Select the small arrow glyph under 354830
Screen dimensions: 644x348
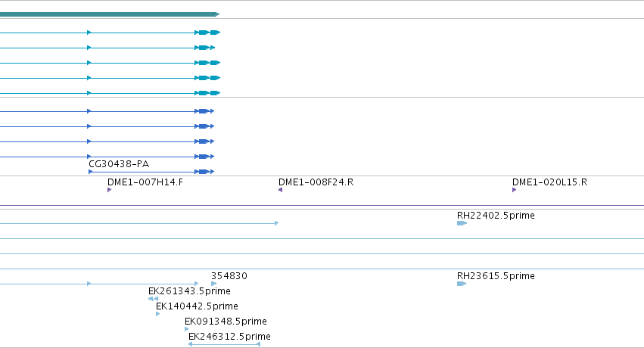(213, 284)
